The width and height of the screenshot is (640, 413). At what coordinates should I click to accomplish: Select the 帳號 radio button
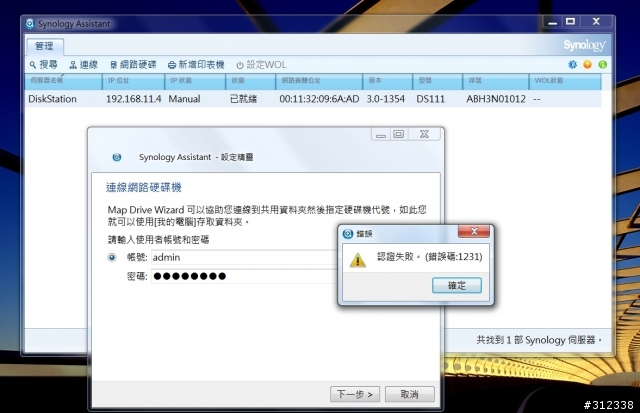112,258
